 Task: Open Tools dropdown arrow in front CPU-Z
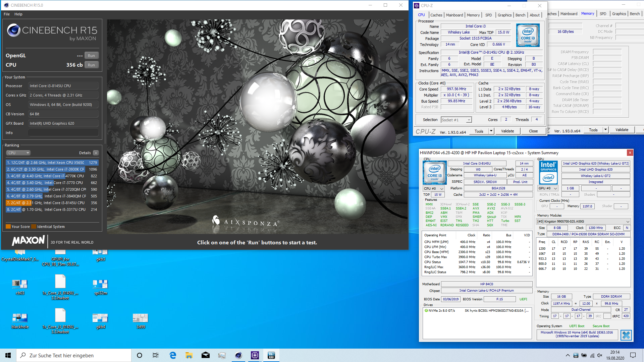pos(491,131)
